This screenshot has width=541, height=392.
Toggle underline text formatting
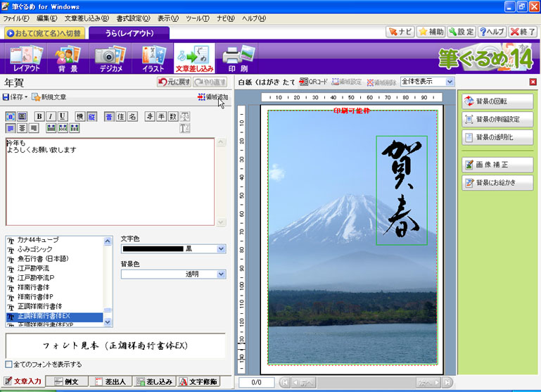63,116
